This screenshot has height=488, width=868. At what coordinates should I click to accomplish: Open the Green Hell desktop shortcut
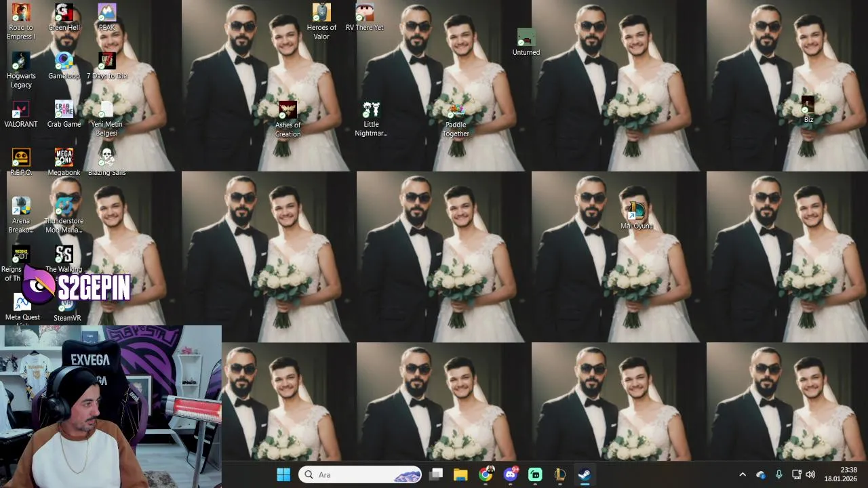(64, 18)
